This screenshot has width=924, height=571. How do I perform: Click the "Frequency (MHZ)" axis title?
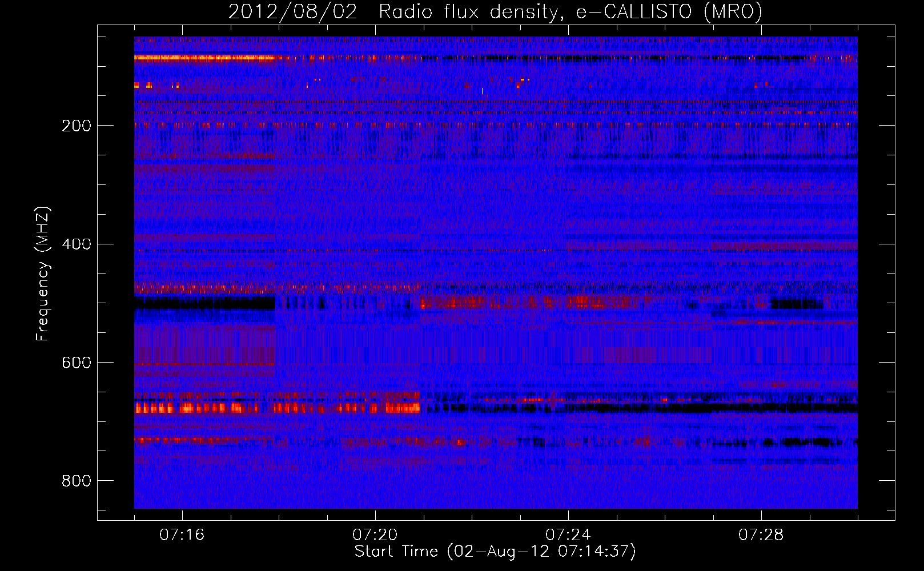coord(43,274)
